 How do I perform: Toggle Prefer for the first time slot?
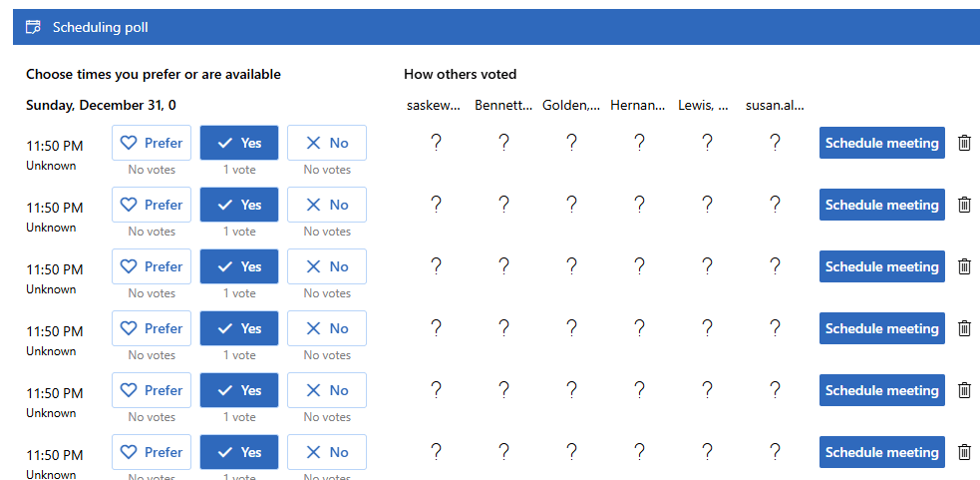152,143
